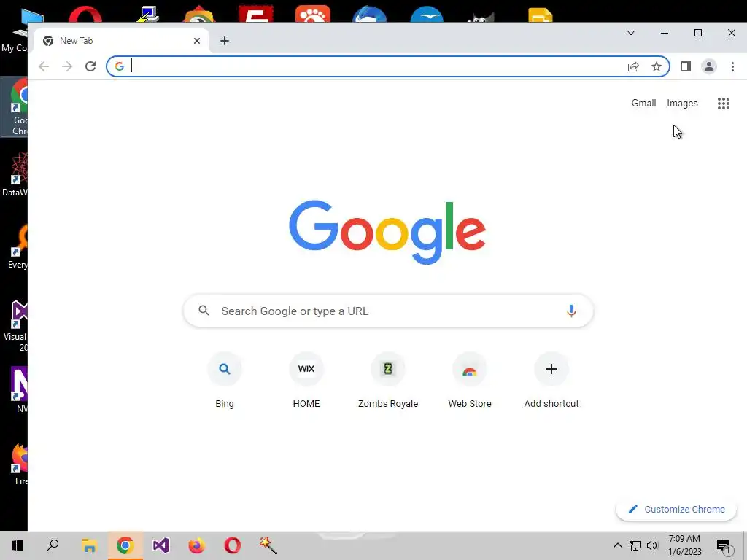Viewport: 747px width, 560px height.
Task: Open Chrome's three-dot menu
Action: pos(732,66)
